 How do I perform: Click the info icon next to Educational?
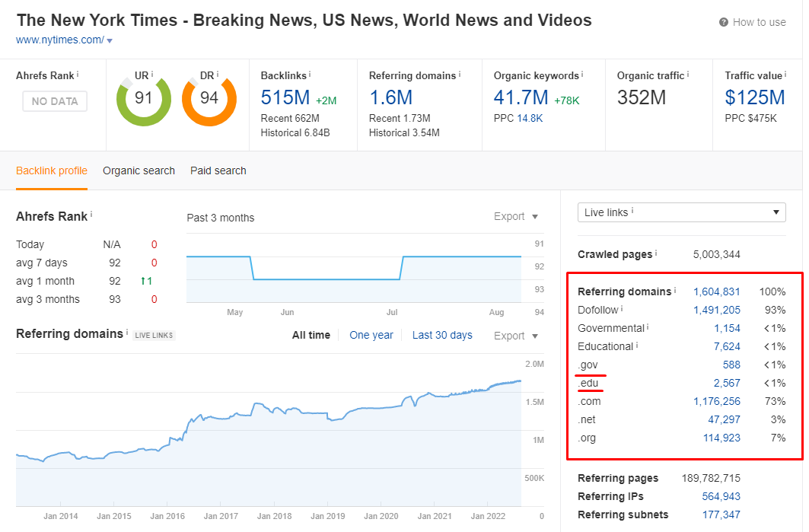(x=637, y=346)
